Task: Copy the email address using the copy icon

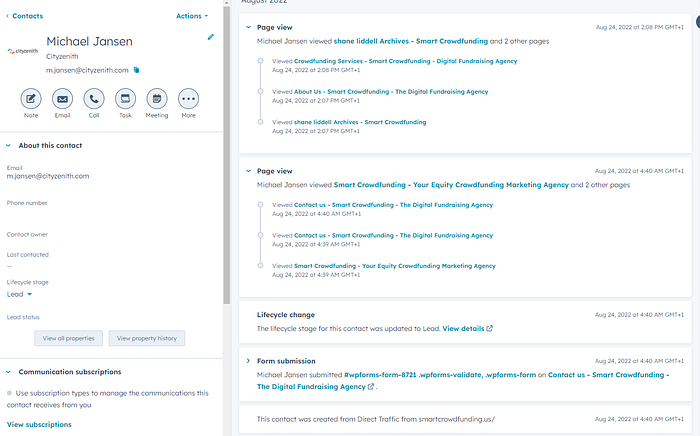Action: click(137, 70)
